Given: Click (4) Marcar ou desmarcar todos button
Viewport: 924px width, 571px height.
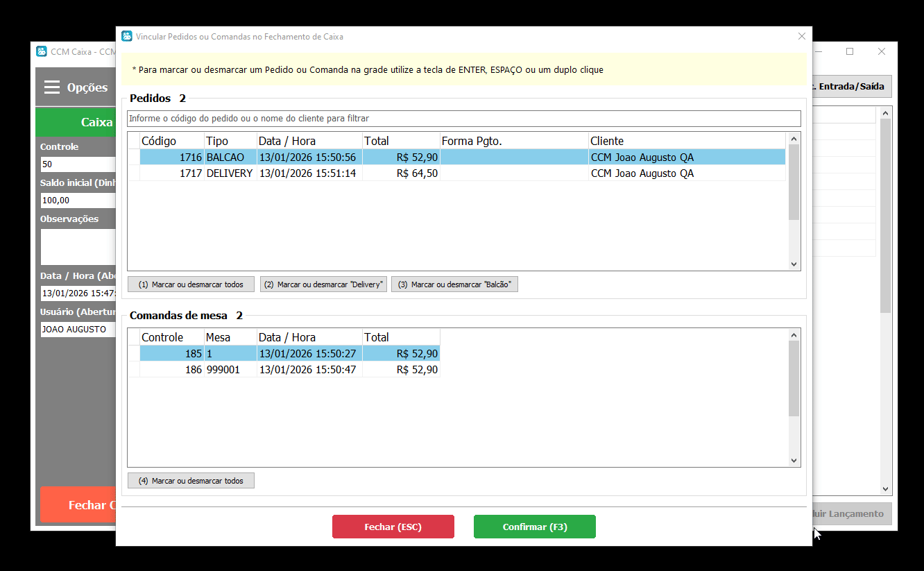Looking at the screenshot, I should [191, 481].
